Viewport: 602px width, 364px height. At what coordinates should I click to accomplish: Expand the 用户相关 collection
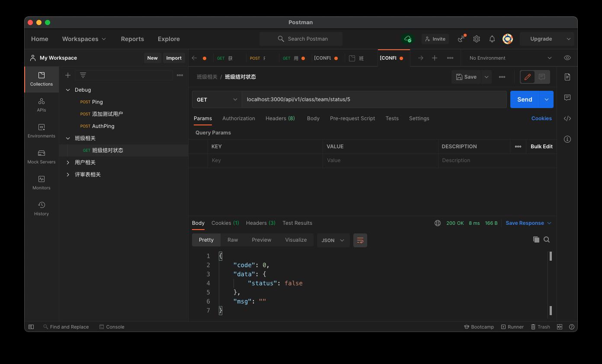68,163
